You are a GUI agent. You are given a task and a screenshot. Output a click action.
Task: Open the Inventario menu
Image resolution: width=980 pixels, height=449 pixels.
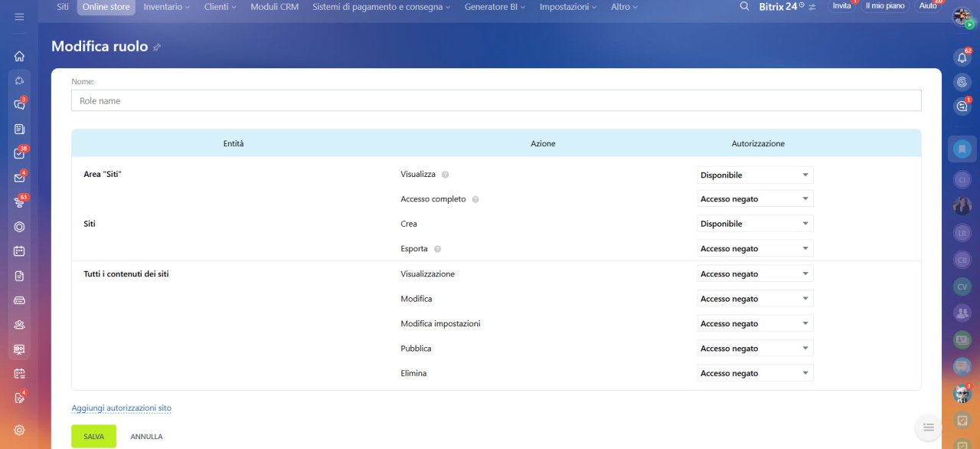[x=167, y=7]
